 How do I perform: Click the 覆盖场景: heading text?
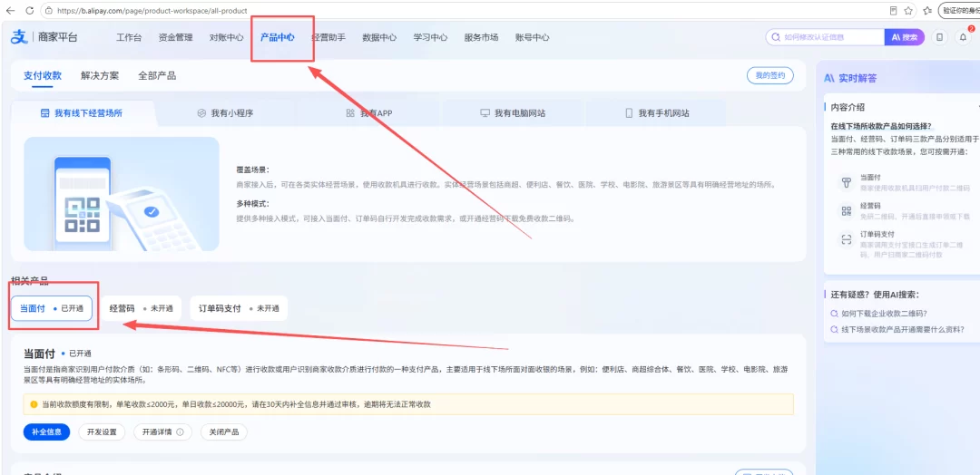point(253,170)
